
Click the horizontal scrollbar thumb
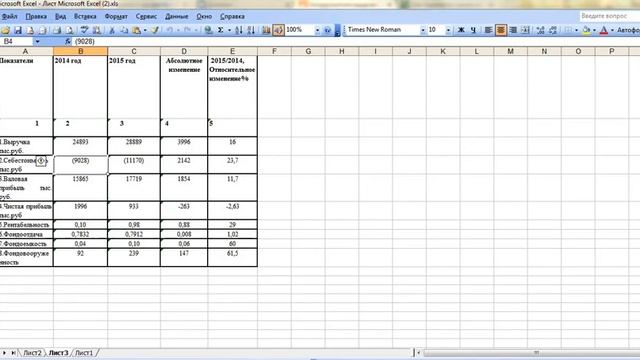coord(535,353)
